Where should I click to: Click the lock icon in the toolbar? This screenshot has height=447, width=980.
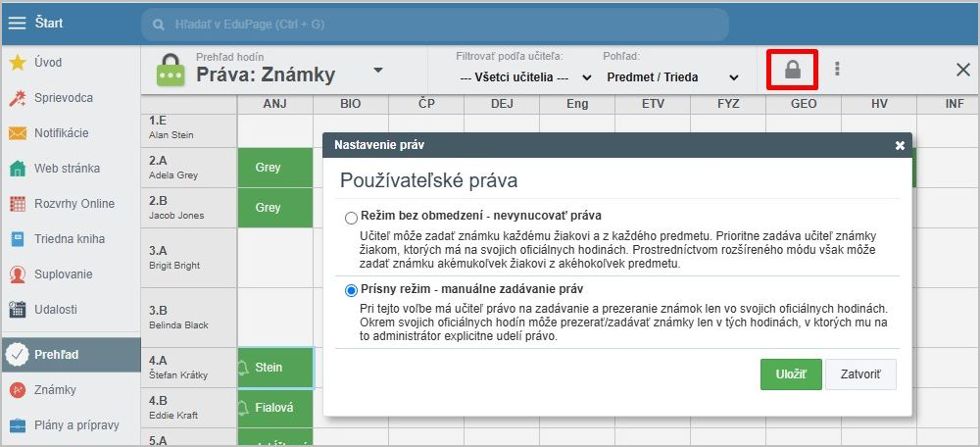(x=792, y=70)
